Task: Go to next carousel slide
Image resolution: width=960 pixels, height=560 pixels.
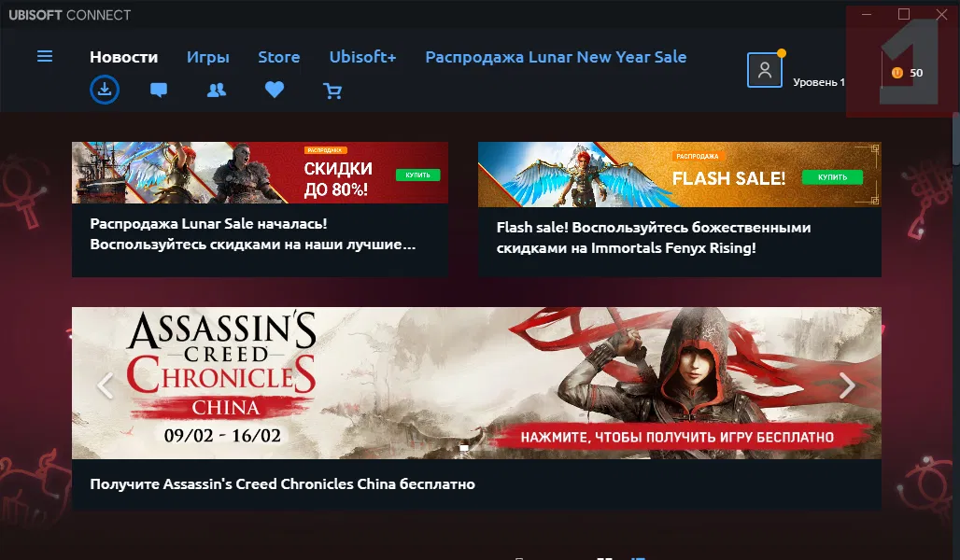Action: click(x=847, y=385)
